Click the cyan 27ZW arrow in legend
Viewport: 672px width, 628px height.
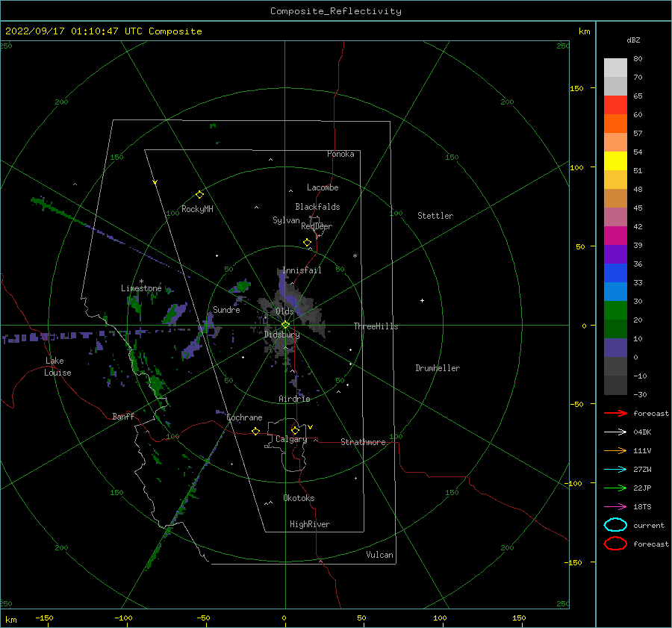coord(615,470)
